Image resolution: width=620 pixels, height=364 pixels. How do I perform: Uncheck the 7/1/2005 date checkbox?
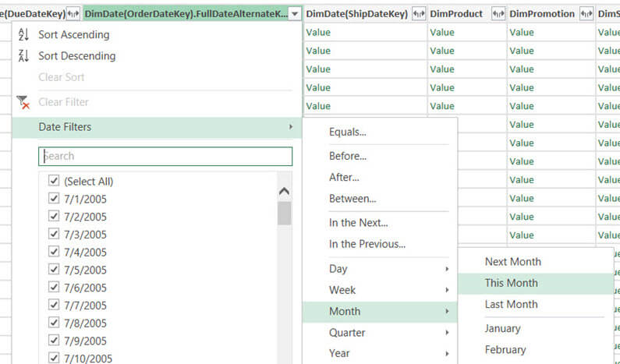click(54, 199)
